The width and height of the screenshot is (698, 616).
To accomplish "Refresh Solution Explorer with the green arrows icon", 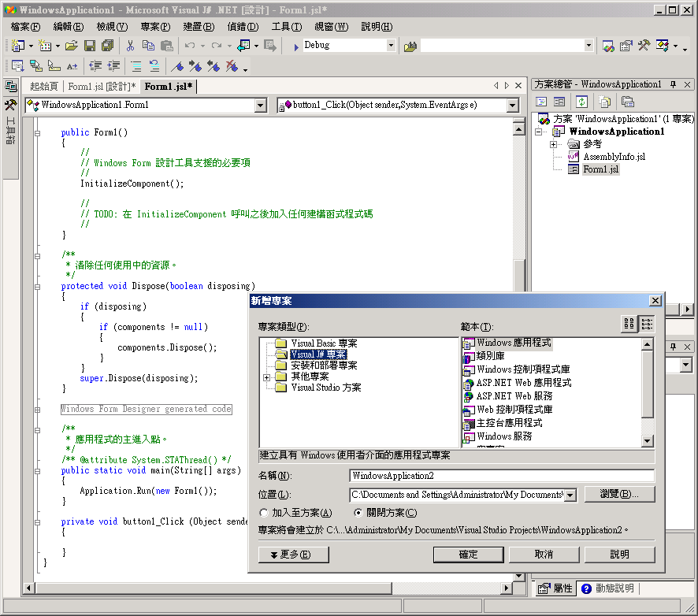I will point(582,102).
